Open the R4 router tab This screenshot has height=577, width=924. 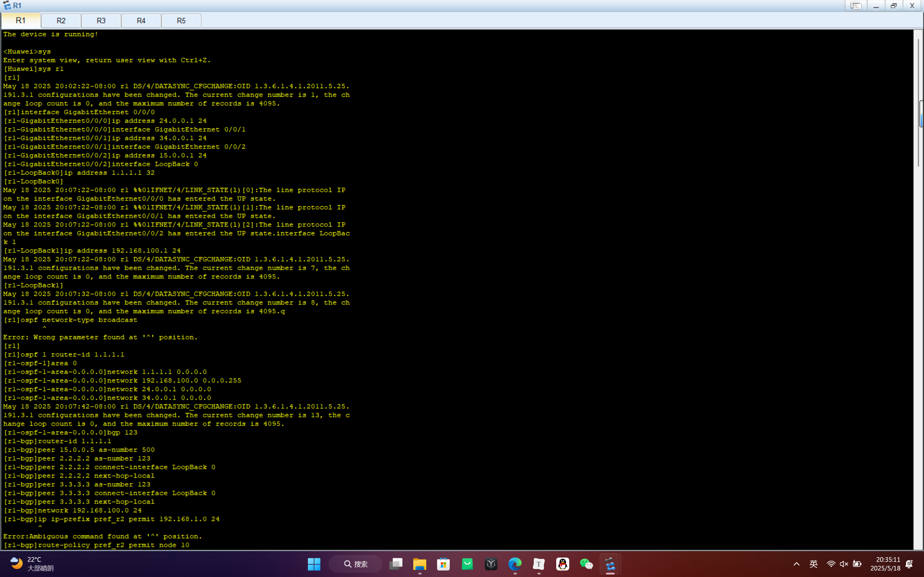pos(141,21)
